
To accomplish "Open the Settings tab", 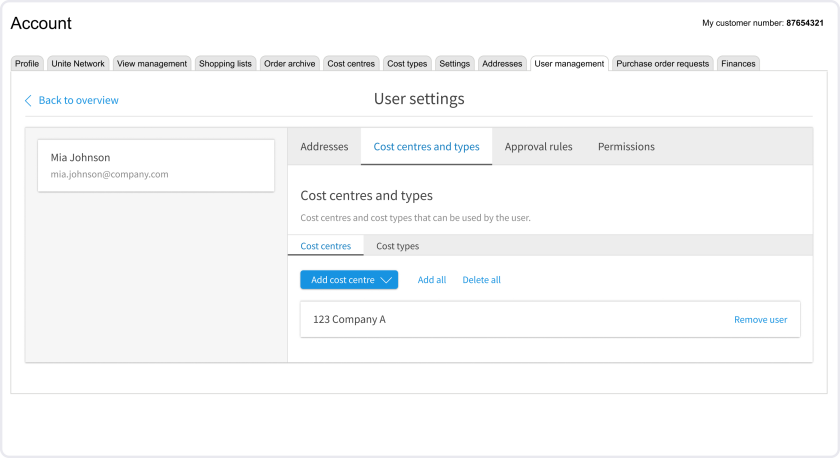I will [x=454, y=64].
